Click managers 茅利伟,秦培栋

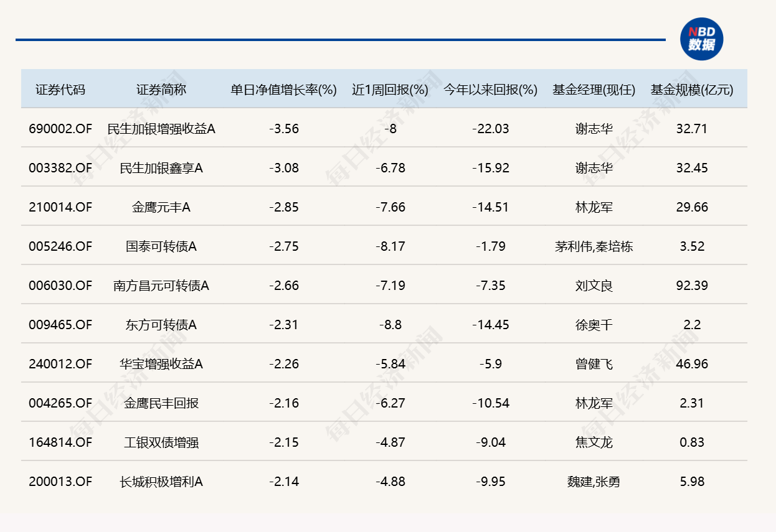(x=594, y=246)
